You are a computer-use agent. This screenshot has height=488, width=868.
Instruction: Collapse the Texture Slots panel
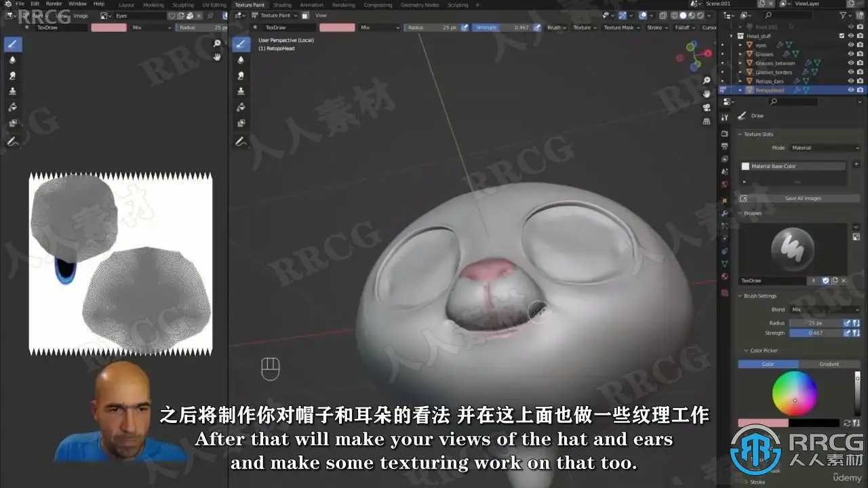click(758, 134)
